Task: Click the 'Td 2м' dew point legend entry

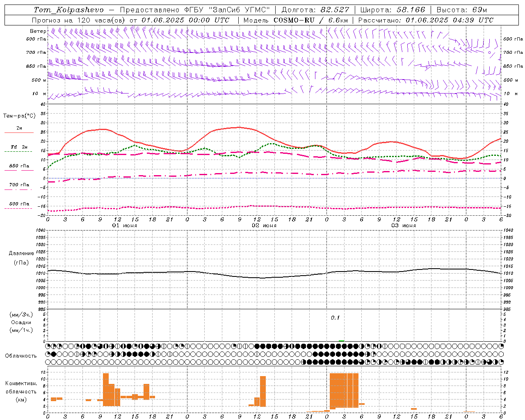Action: pos(19,147)
